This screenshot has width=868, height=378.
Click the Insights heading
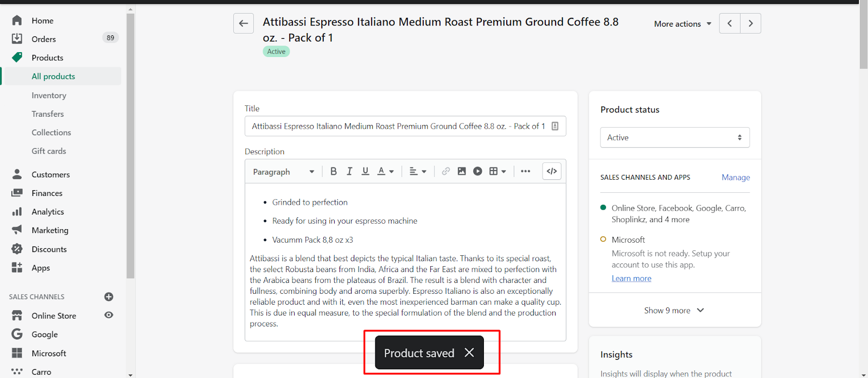coord(616,354)
